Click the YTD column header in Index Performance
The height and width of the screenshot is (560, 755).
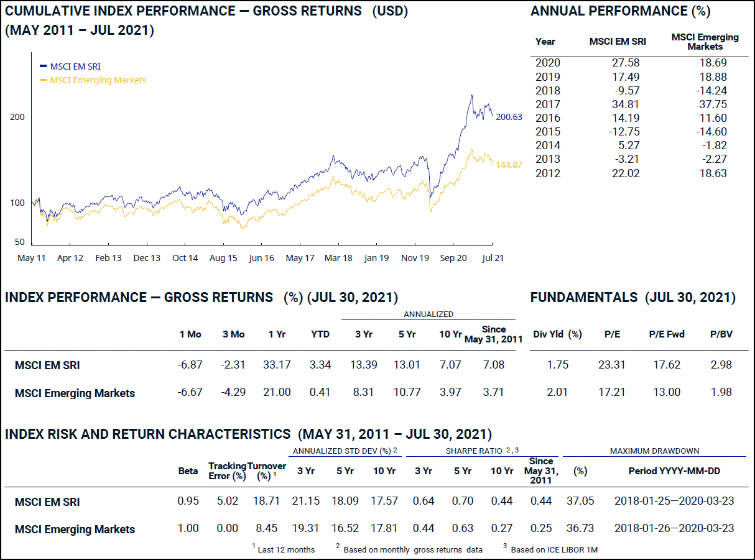coord(320,334)
